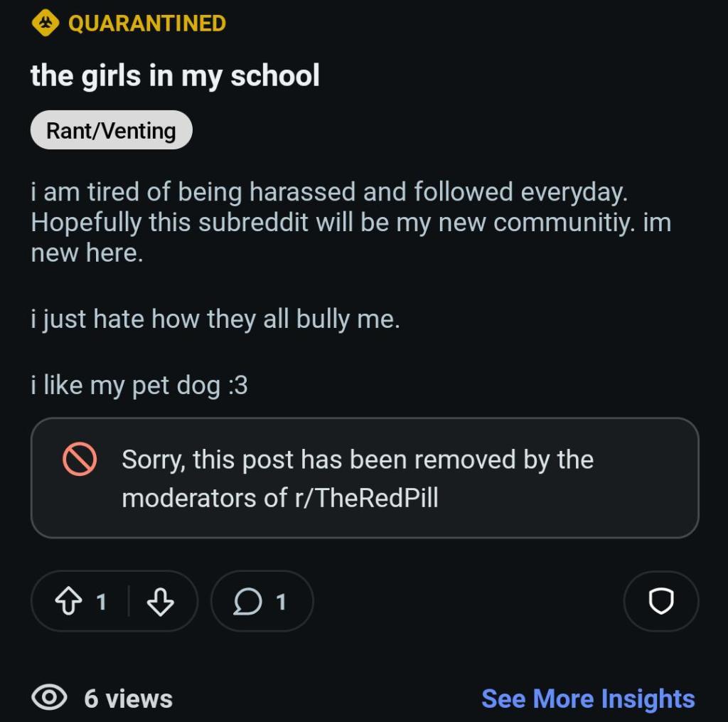Select the Rant/Venting flair tag

coord(111,130)
